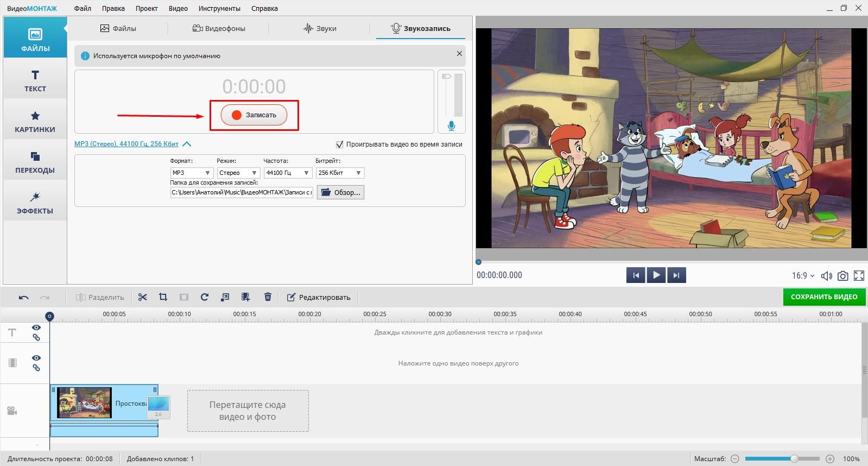Click the microphone icon beside level meter
Image resolution: width=868 pixels, height=466 pixels.
point(451,126)
